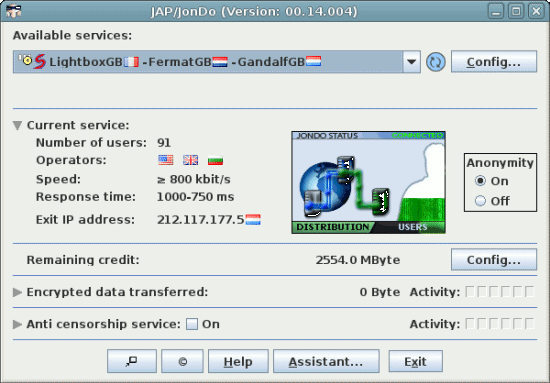Enable the Anti censorship service checkbox
This screenshot has height=383, width=550.
(192, 324)
